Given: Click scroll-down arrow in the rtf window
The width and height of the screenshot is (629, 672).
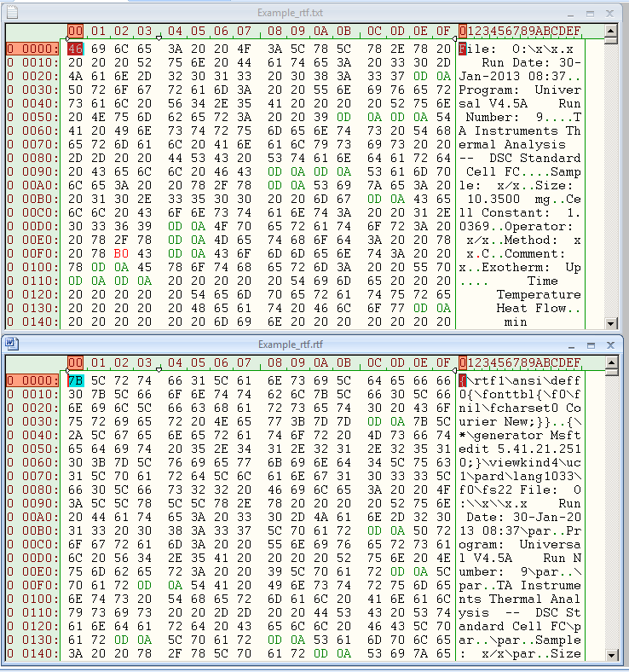Looking at the screenshot, I should click(610, 654).
